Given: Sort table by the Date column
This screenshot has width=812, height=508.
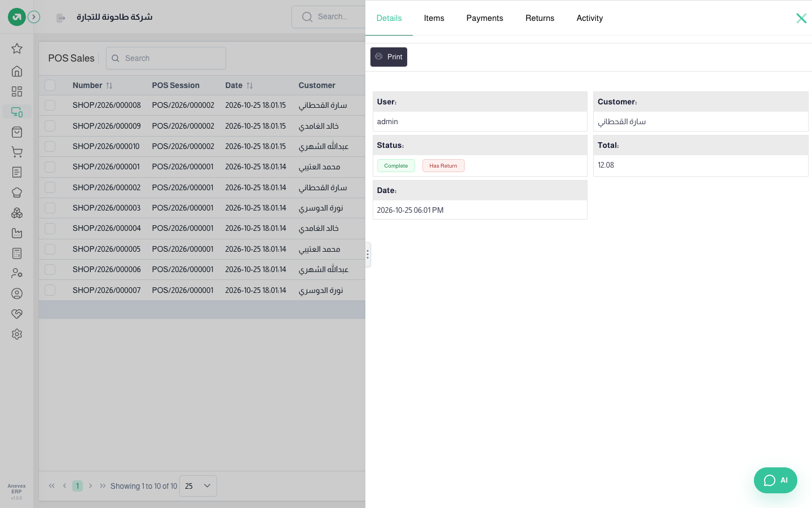Looking at the screenshot, I should [x=250, y=86].
